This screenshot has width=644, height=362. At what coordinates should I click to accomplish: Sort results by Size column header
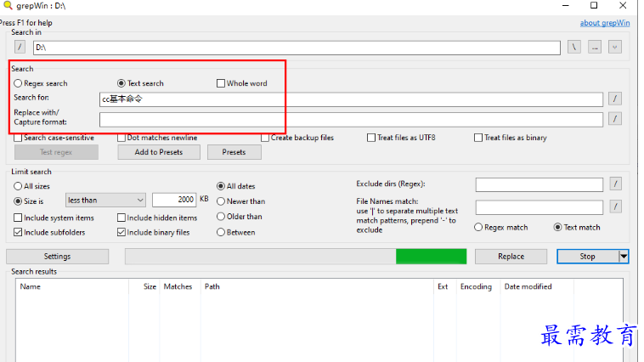[x=144, y=286]
